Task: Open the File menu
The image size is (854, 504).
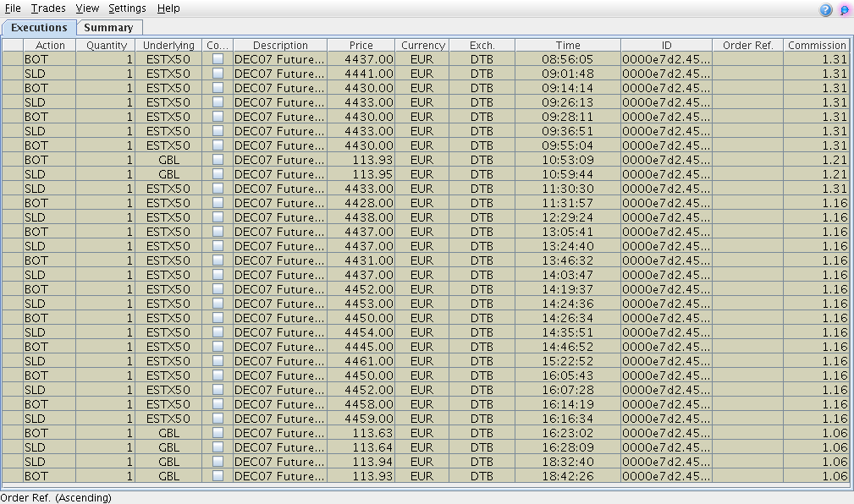Action: point(13,8)
